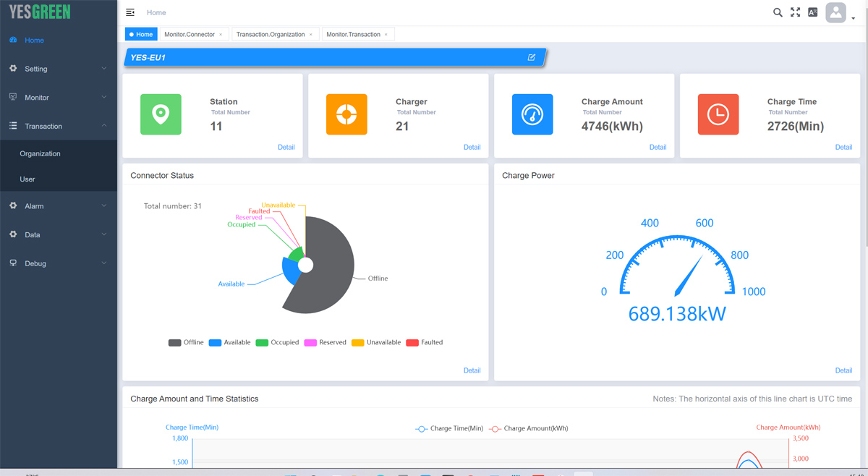Click the YESGREEN logo
The height and width of the screenshot is (476, 868).
point(40,12)
